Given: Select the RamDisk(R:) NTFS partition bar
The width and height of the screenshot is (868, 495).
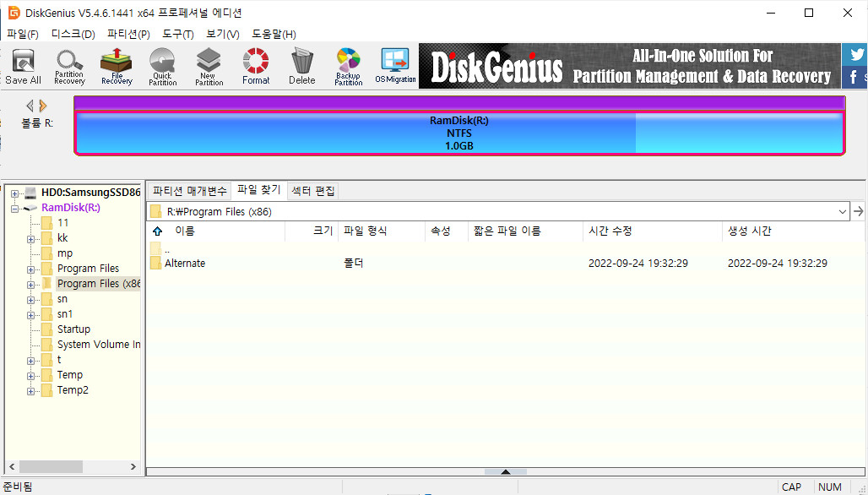Looking at the screenshot, I should coord(459,133).
